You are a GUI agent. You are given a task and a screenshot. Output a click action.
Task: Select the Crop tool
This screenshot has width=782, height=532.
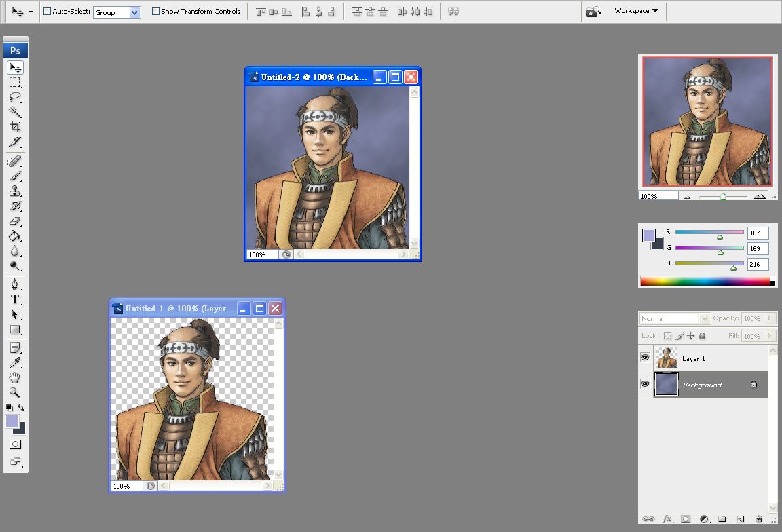[15, 127]
